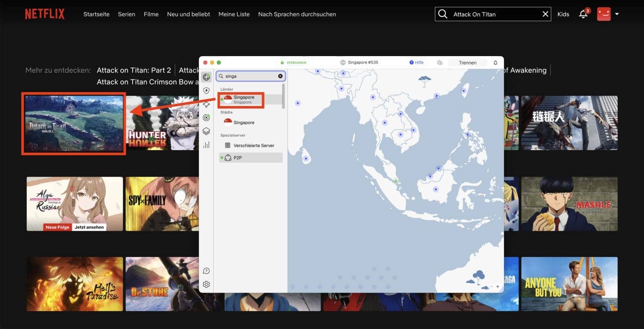Open the Mashle thumbnail
The width and height of the screenshot is (644, 329).
coord(569,204)
